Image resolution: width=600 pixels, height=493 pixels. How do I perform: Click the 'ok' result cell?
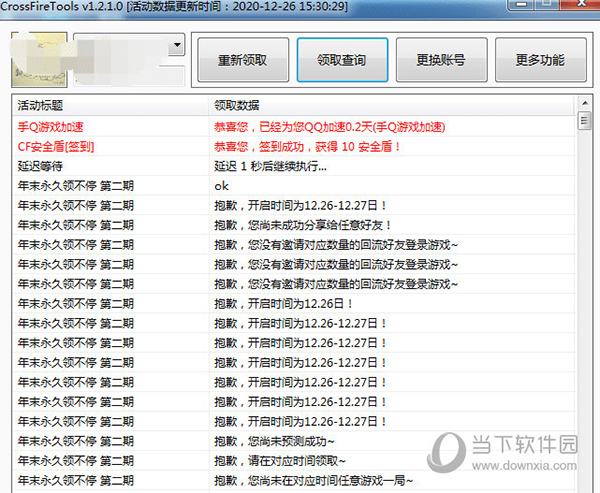click(x=221, y=186)
